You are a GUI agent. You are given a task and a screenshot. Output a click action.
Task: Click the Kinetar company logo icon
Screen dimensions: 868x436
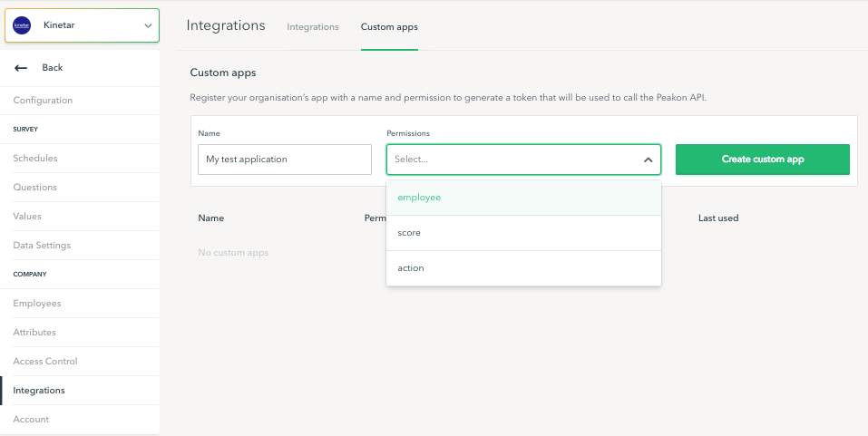tap(23, 25)
